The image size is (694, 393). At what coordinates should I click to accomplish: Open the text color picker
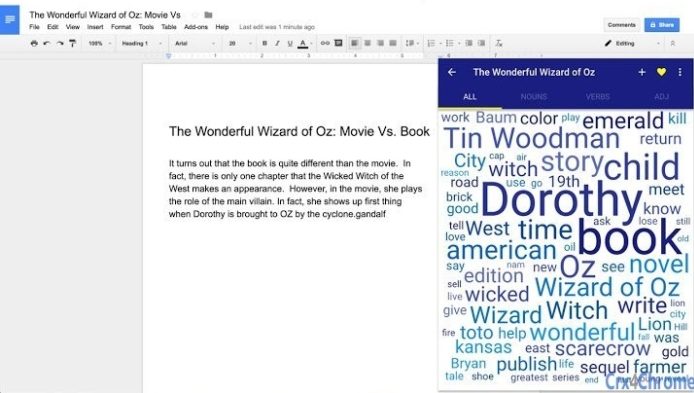[x=303, y=43]
